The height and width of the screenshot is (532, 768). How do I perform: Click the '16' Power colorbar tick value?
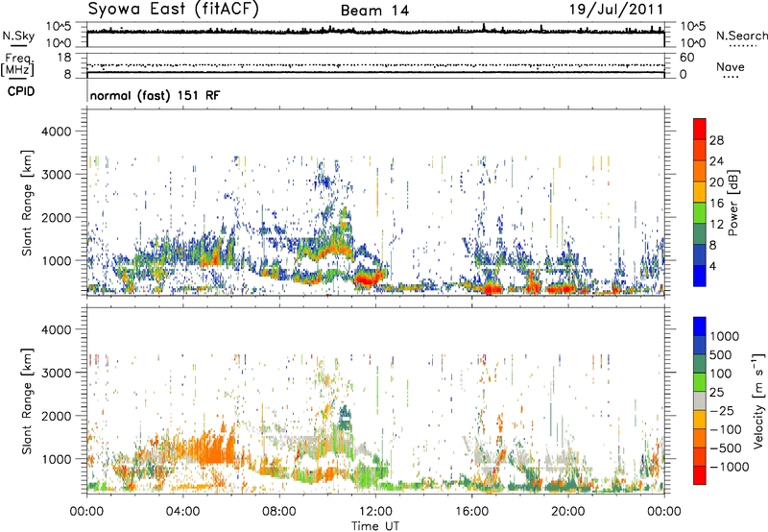[x=716, y=204]
